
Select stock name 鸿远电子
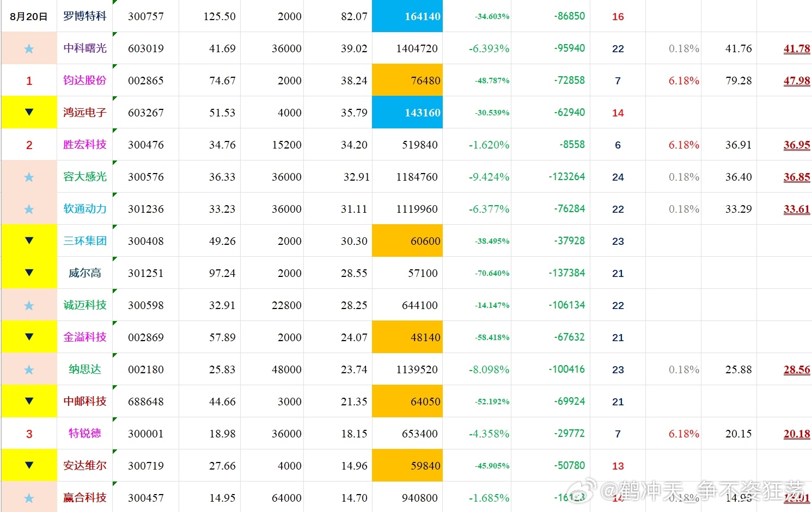click(85, 113)
